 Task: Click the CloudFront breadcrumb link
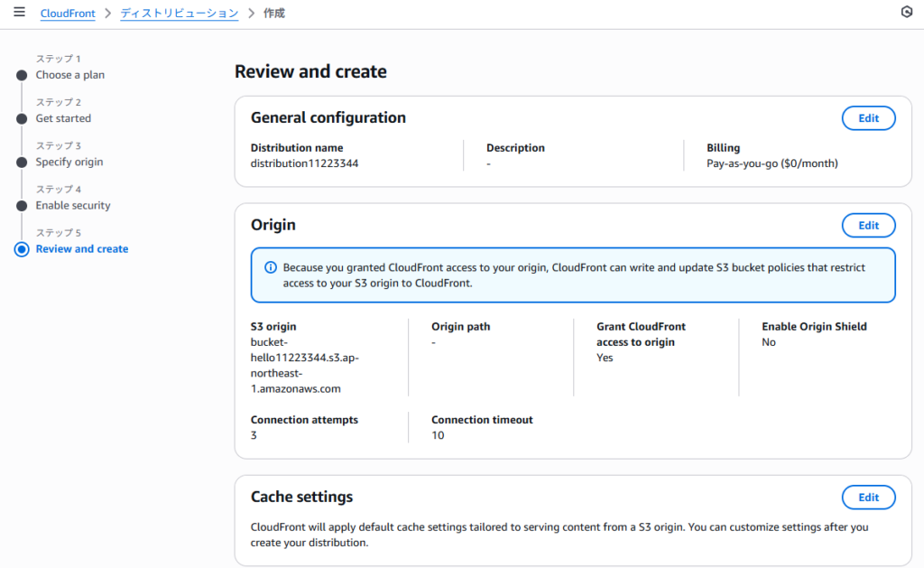[68, 14]
